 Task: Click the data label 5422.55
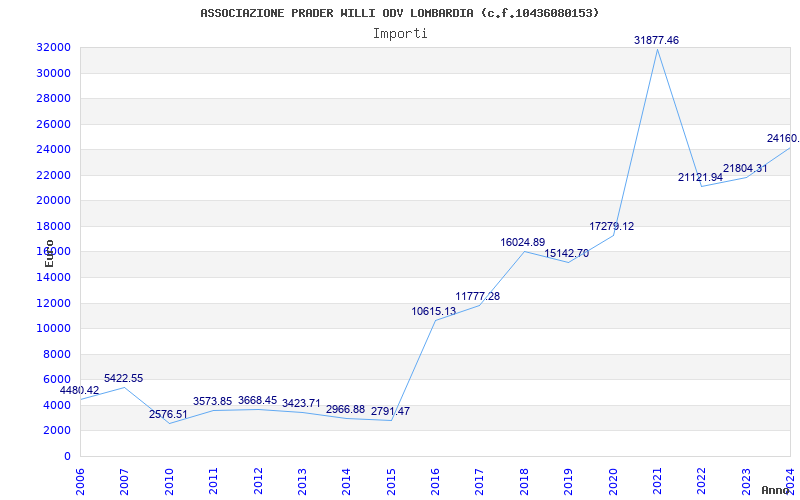(x=123, y=379)
